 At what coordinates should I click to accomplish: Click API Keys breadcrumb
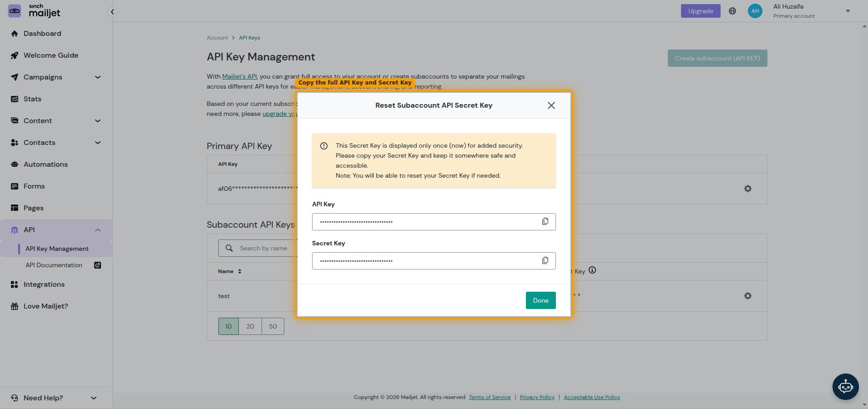click(x=249, y=38)
